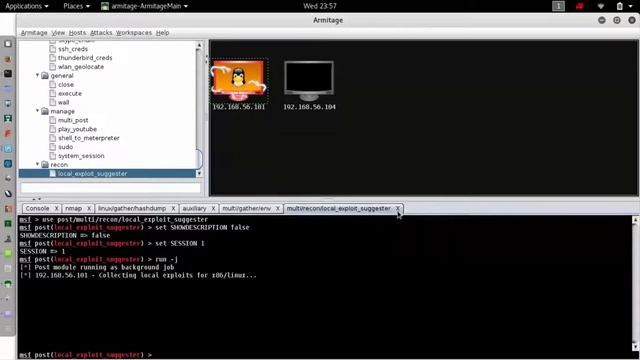640x360 pixels.
Task: Click the red recording indicator in top bar
Action: [x=580, y=6]
